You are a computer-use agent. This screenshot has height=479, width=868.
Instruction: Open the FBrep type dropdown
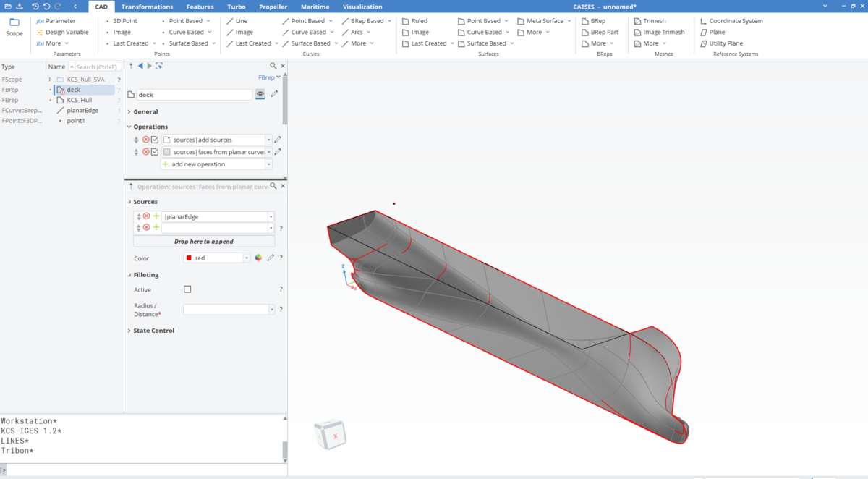point(269,77)
